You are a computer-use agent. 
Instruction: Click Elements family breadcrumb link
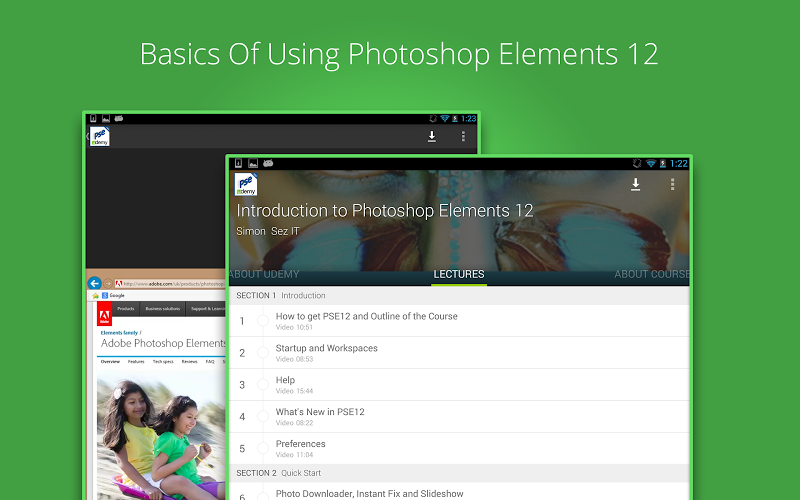(119, 333)
